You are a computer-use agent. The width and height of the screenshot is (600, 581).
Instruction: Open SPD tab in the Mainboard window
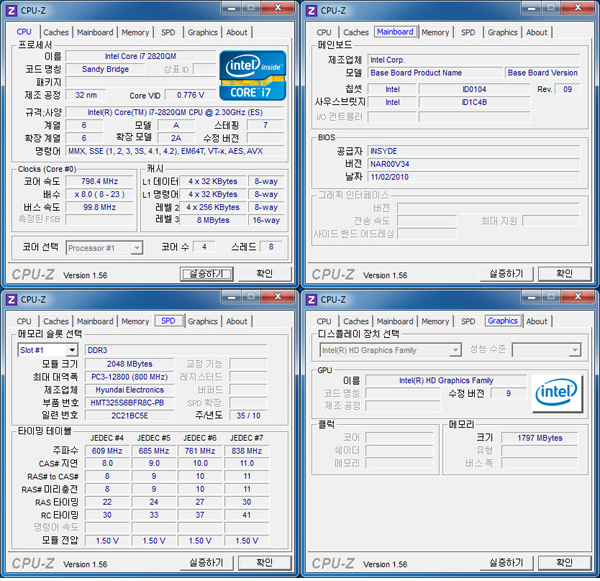[468, 32]
